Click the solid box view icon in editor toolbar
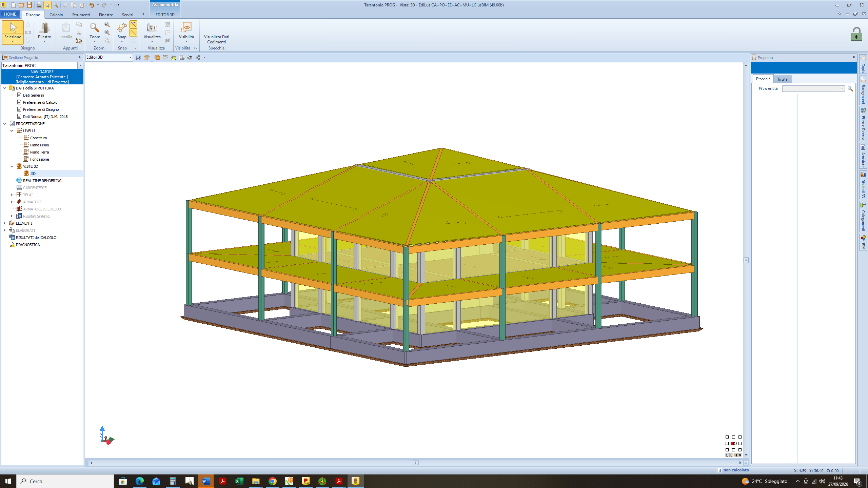868x488 pixels. click(x=157, y=58)
